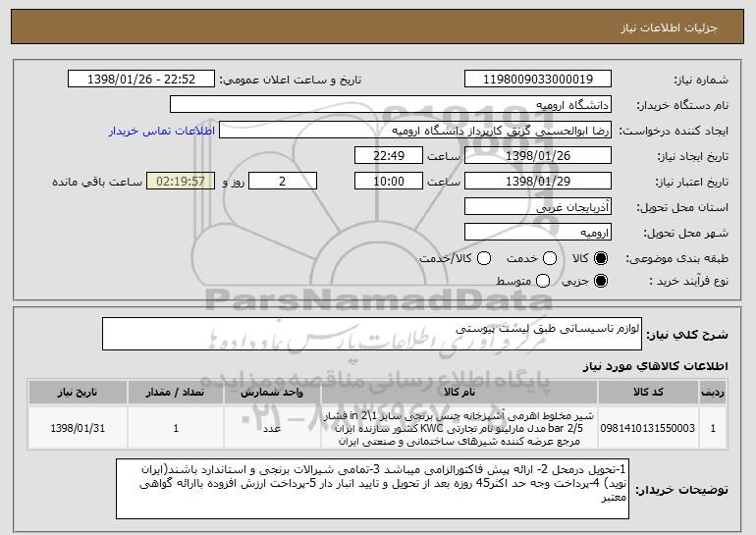Select the جزیی purchase type radio
This screenshot has width=756, height=535.
601,281
